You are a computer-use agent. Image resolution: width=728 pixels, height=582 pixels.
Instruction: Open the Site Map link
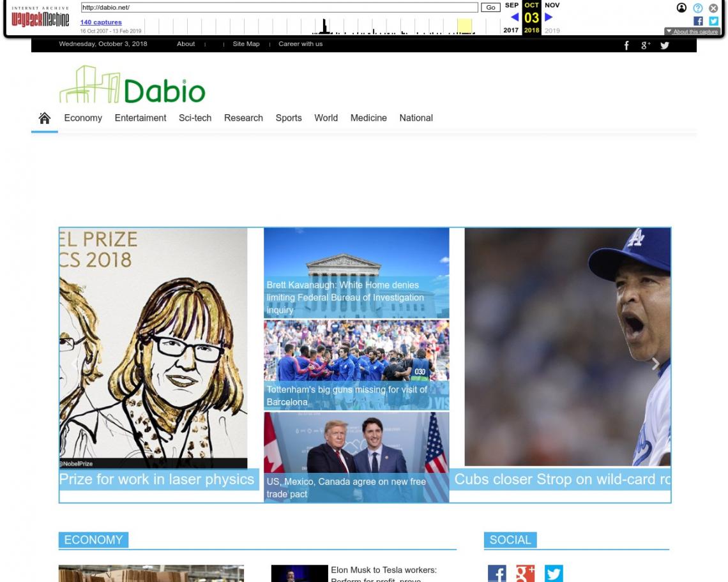[246, 43]
